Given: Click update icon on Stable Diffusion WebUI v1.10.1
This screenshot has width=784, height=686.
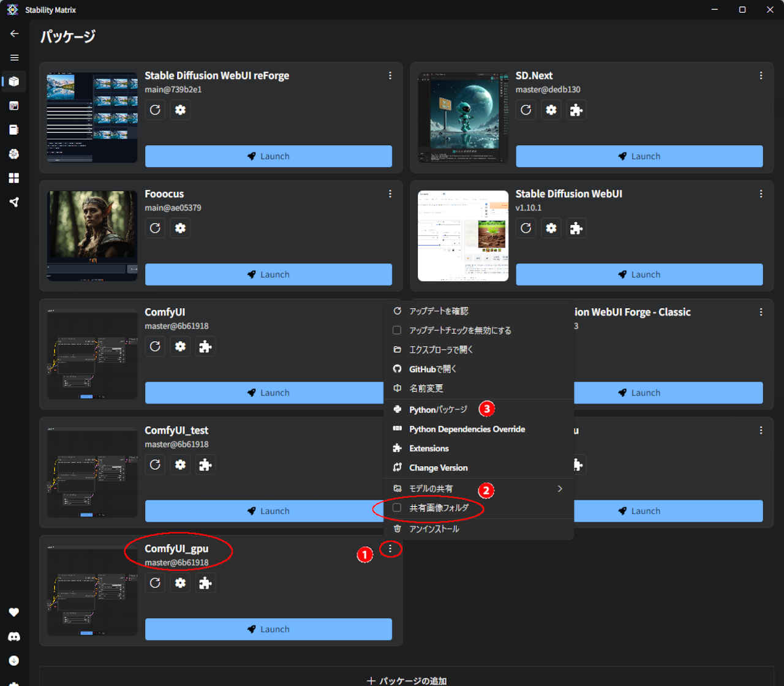Looking at the screenshot, I should (x=526, y=228).
